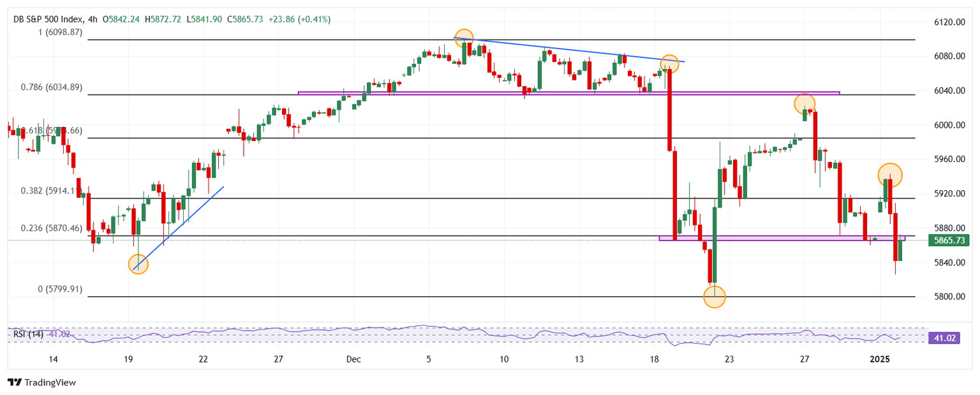Viewport: 980px width, 395px height.
Task: Select the large orange circle near 2025
Action: pyautogui.click(x=889, y=174)
